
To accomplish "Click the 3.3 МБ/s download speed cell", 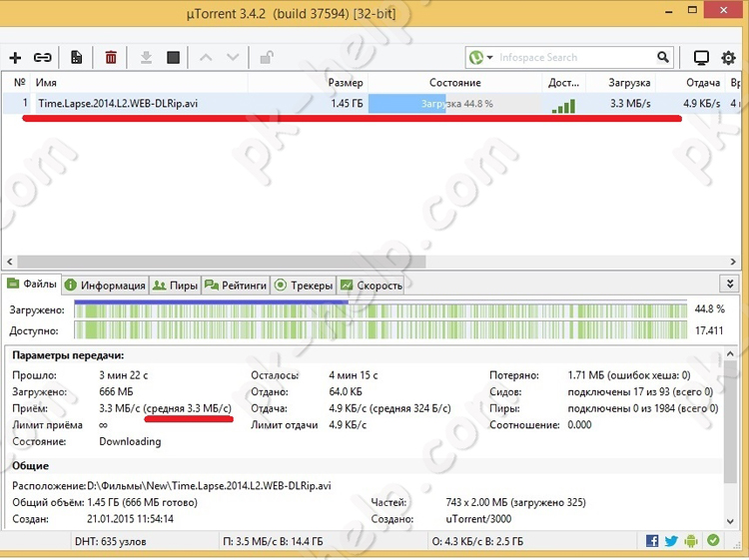I will pos(630,104).
